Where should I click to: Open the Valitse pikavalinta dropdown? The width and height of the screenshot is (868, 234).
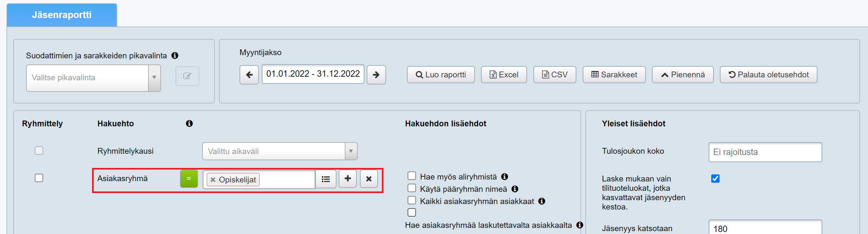click(93, 78)
